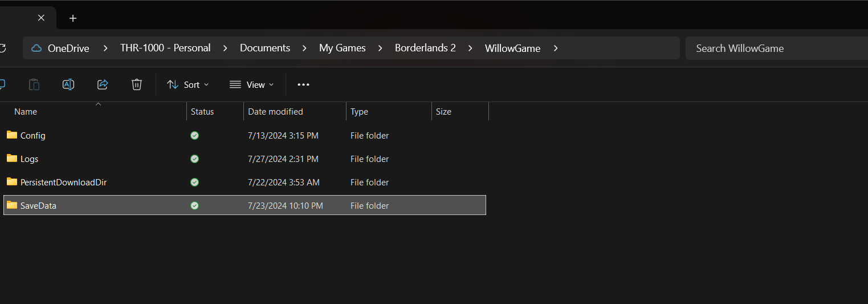
Task: Close the current File Explorer tab
Action: click(41, 18)
